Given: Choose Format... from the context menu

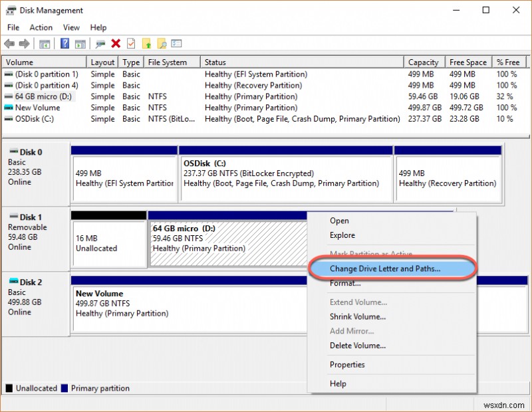Looking at the screenshot, I should pos(392,283).
